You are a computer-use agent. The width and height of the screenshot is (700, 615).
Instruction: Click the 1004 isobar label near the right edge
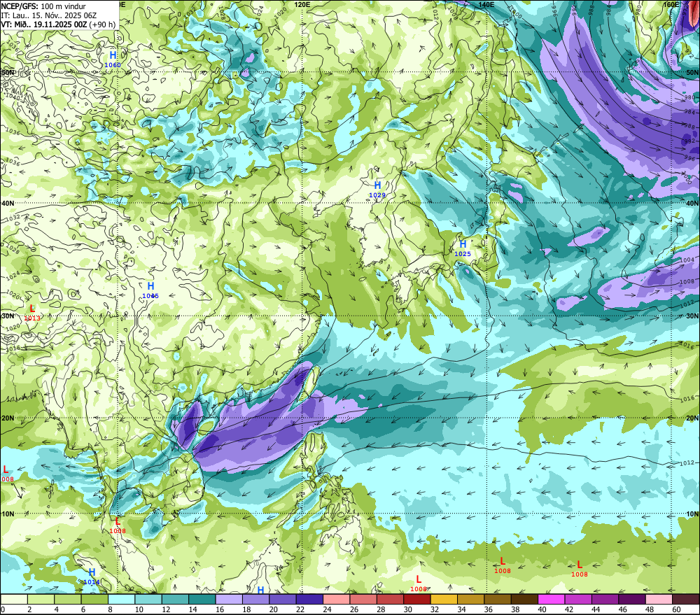pos(687,260)
